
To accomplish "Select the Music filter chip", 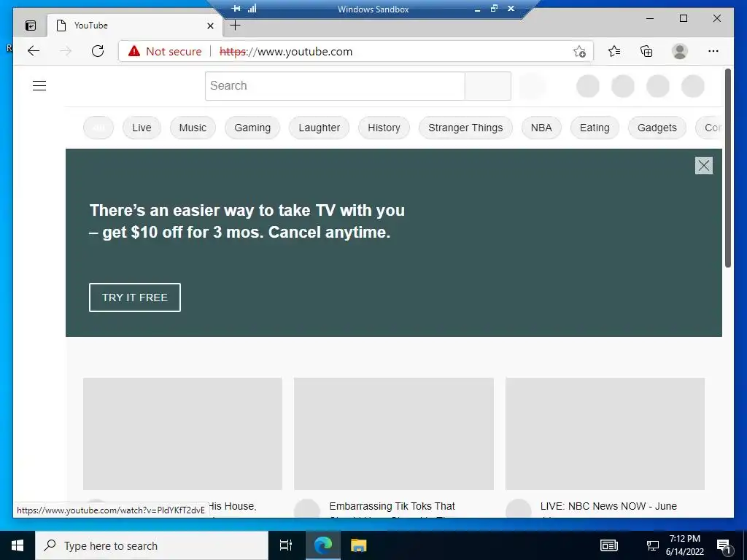I will click(193, 128).
